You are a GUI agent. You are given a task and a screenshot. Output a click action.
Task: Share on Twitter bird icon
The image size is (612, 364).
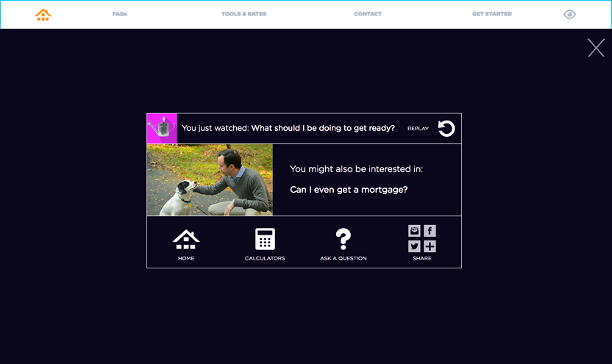tap(414, 246)
